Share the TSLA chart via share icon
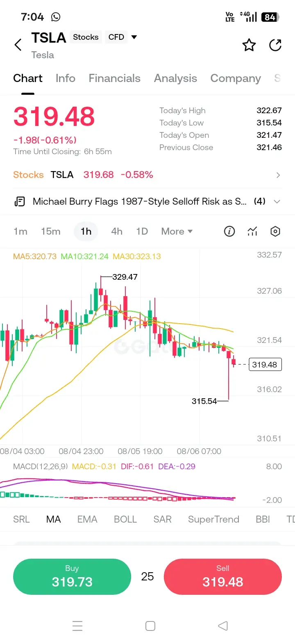Viewport: 295px width, 644px height. tap(275, 45)
